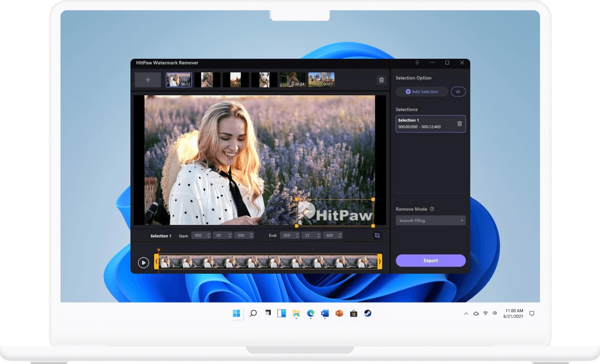Click the loop/swap icon beside End time
Viewport: 600px width, 364px height.
coord(377,235)
